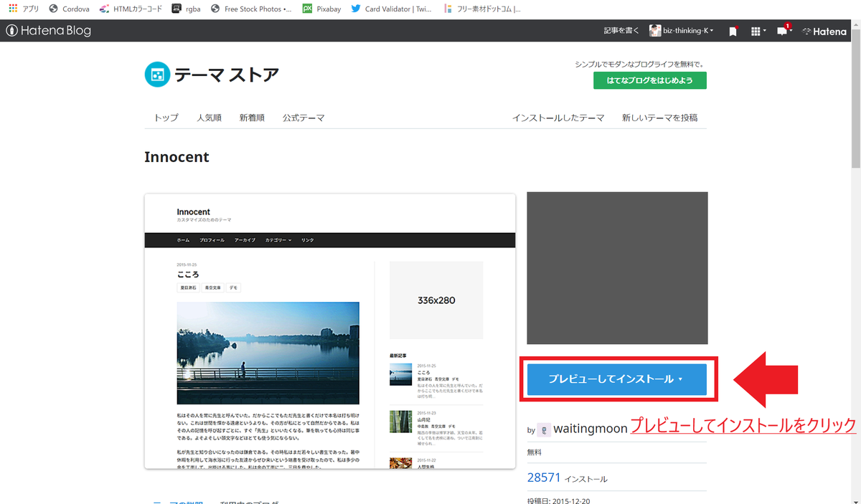The width and height of the screenshot is (861, 504).
Task: Open the フリー素材ドットコム bookmark
Action: (x=482, y=9)
